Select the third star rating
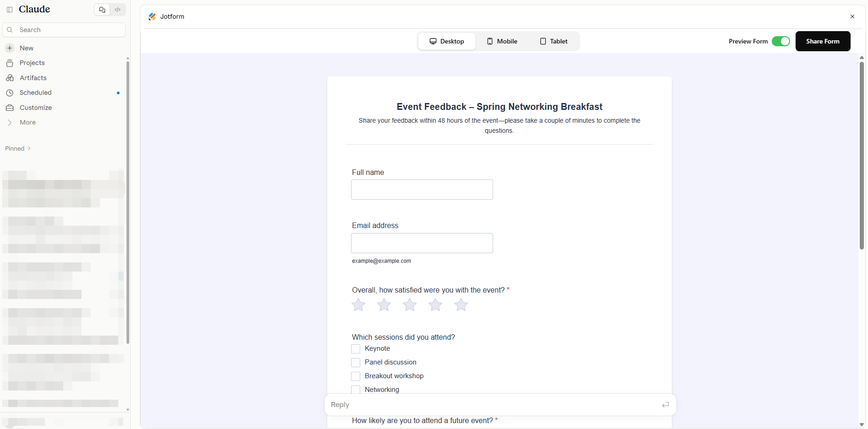This screenshot has height=429, width=868. tap(410, 305)
